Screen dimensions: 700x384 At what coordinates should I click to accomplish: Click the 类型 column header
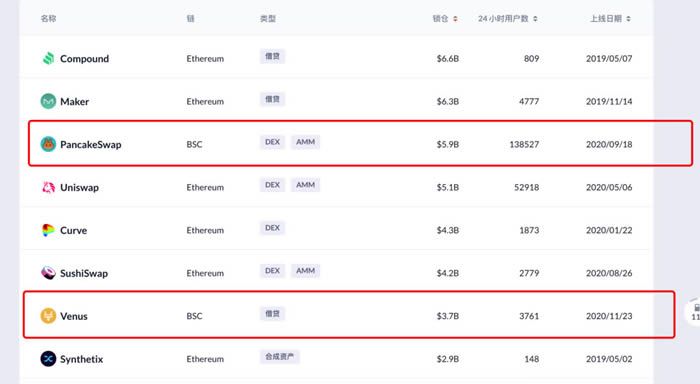coord(268,18)
